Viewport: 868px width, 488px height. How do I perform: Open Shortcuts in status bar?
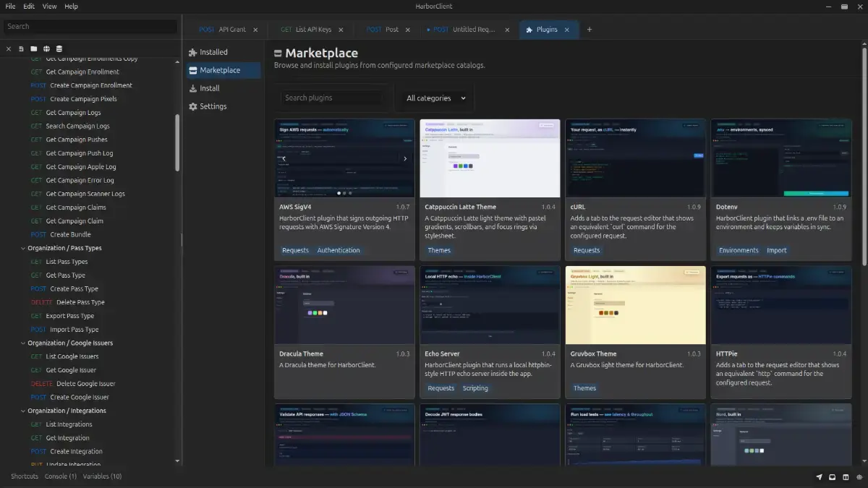(x=25, y=476)
